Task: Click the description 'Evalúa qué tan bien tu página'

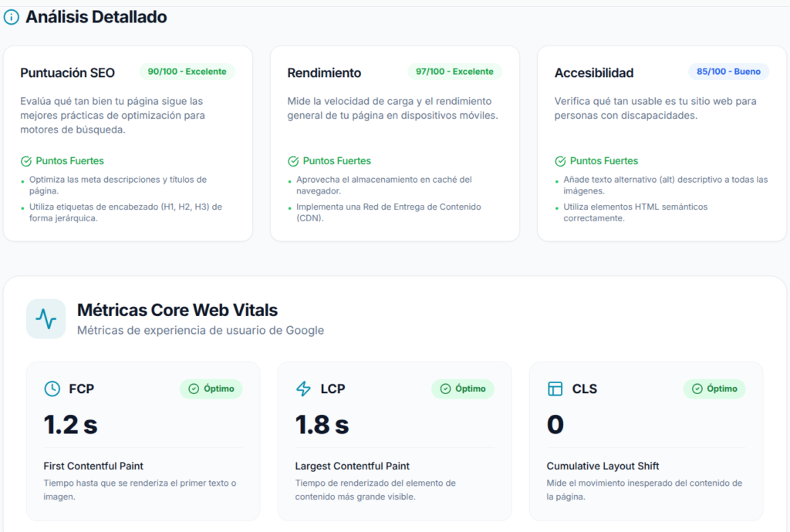Action: pyautogui.click(x=113, y=115)
